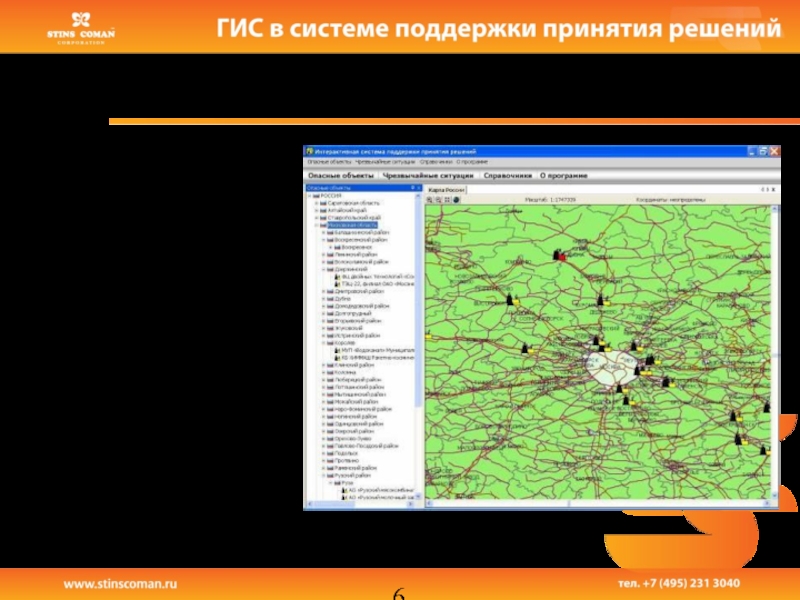This screenshot has height=600, width=800.
Task: Collapse the Рузский район node
Action: coord(323,476)
